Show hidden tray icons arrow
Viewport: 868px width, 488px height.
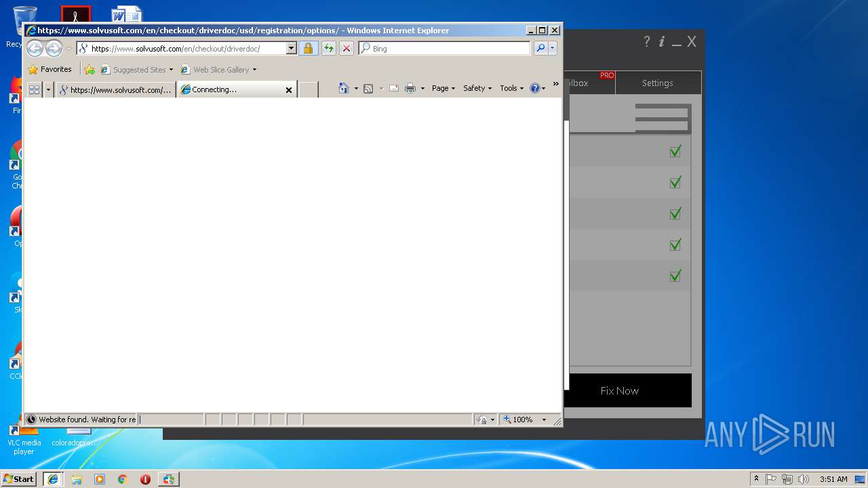[757, 479]
